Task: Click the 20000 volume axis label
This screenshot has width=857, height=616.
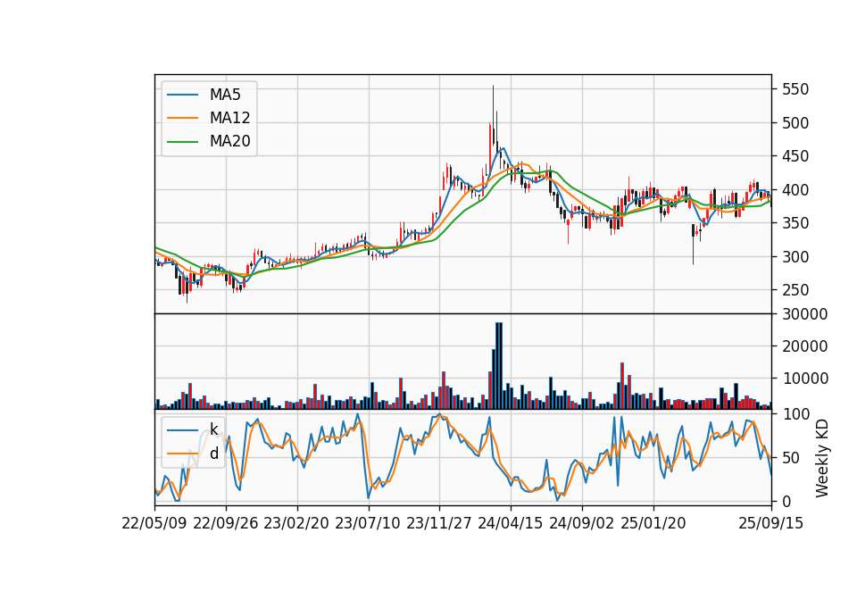Action: point(804,346)
